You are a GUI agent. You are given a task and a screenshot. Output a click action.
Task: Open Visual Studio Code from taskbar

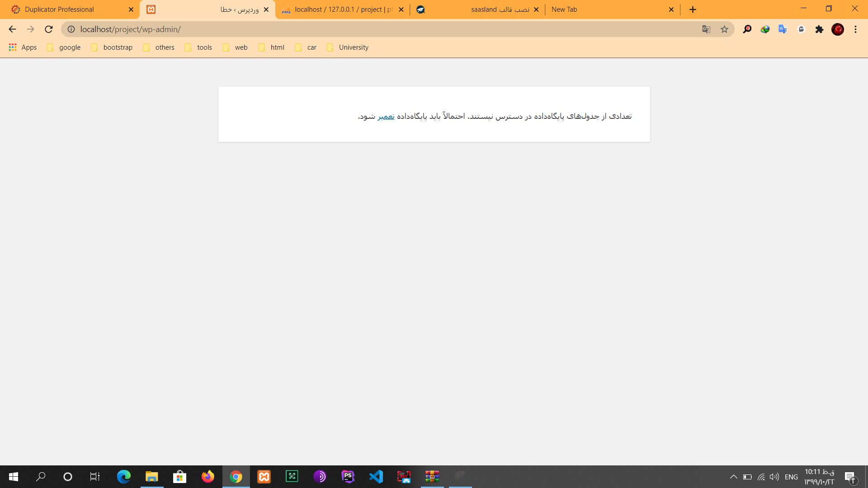(x=376, y=477)
